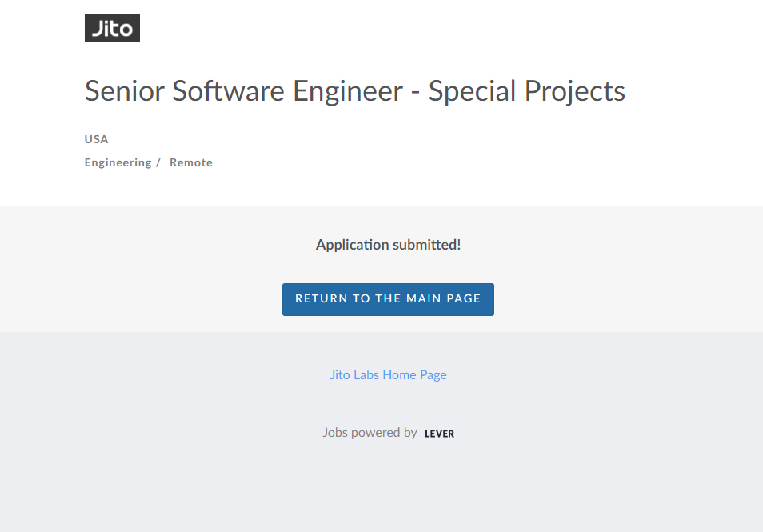
Task: Click the 'Jobs powered by' footer text
Action: 370,433
